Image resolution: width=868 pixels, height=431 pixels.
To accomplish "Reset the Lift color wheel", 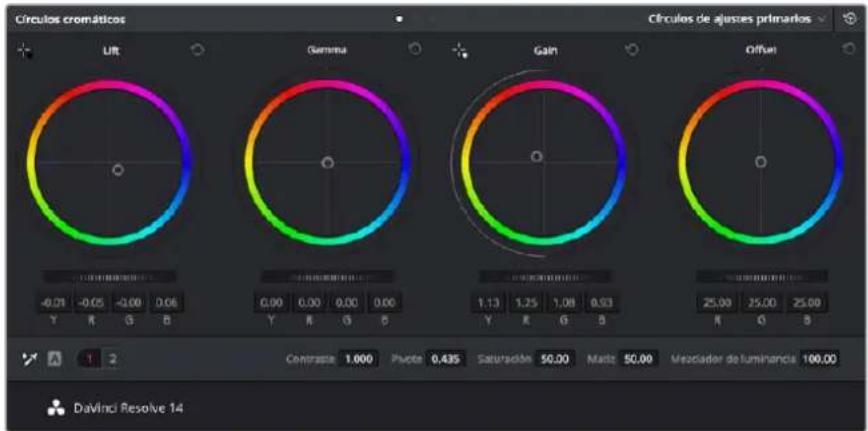I will click(x=198, y=50).
